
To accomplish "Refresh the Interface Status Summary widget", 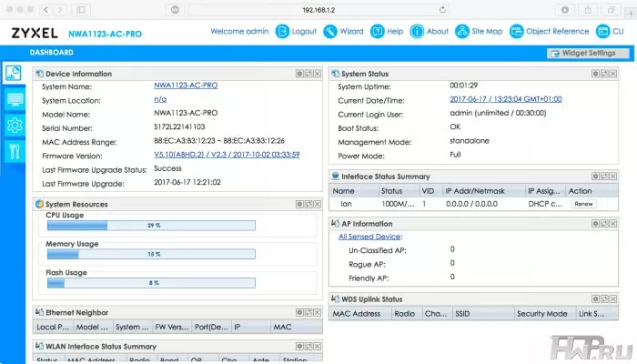I will coord(604,177).
